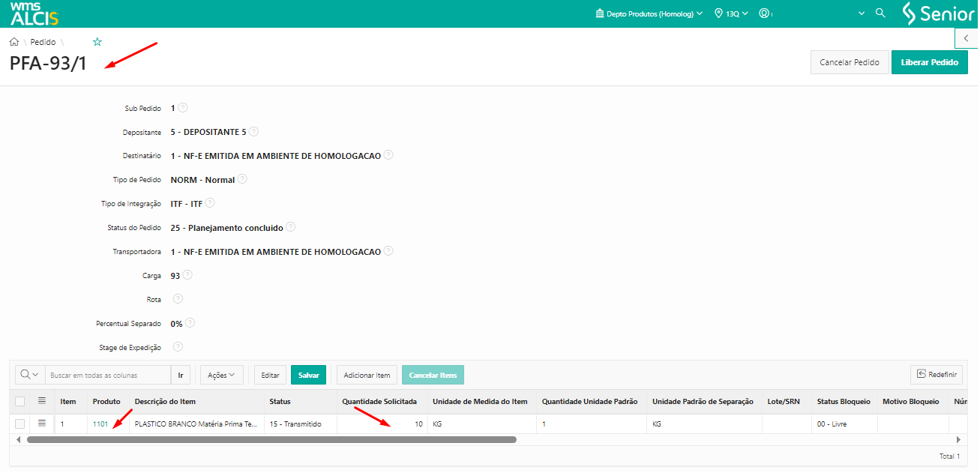The width and height of the screenshot is (980, 473).
Task: Show help for Depositante field
Action: [x=253, y=132]
